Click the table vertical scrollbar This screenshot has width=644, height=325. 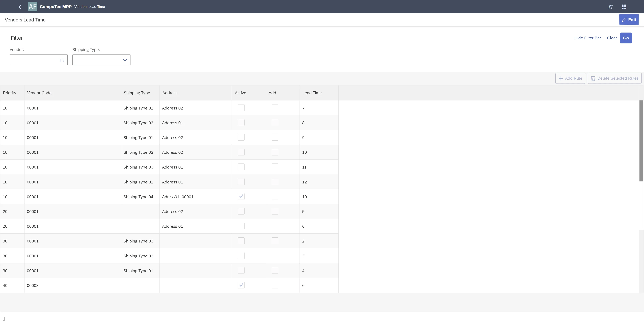coord(641,141)
